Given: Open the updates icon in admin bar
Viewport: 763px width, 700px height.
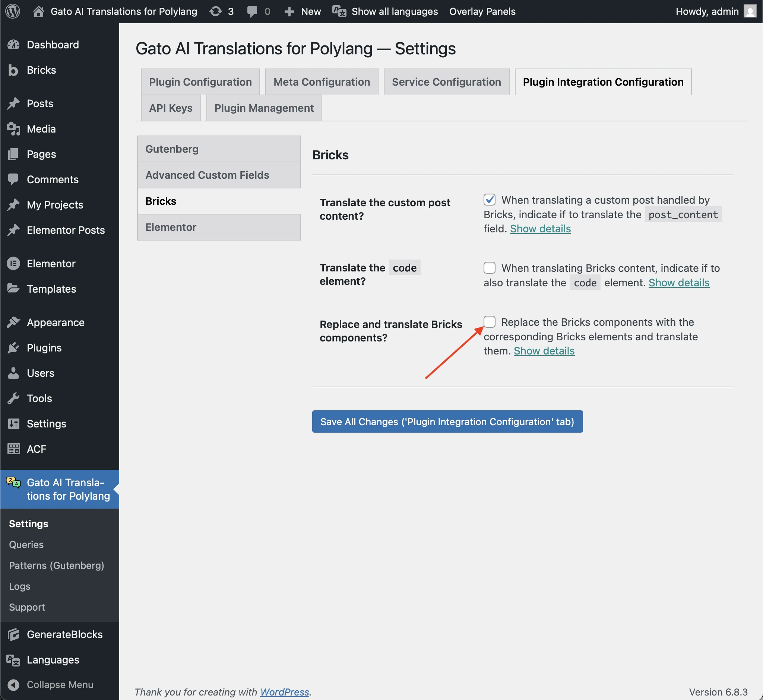Looking at the screenshot, I should 216,12.
